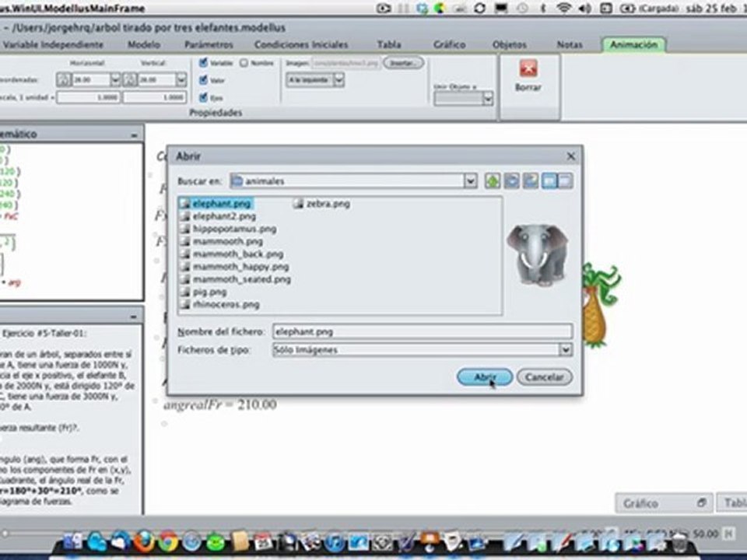Open the Unir Objeto a dropdown
747x560 pixels.
pyautogui.click(x=487, y=99)
